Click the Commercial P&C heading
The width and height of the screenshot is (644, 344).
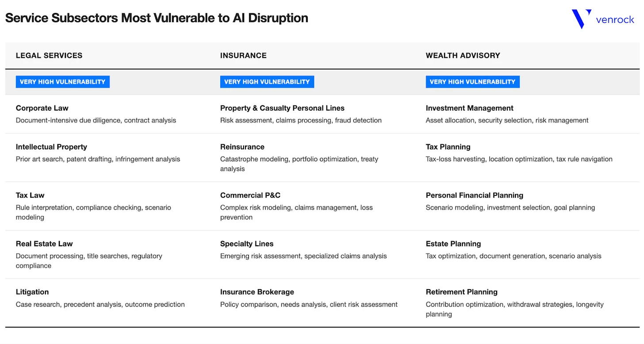[250, 195]
